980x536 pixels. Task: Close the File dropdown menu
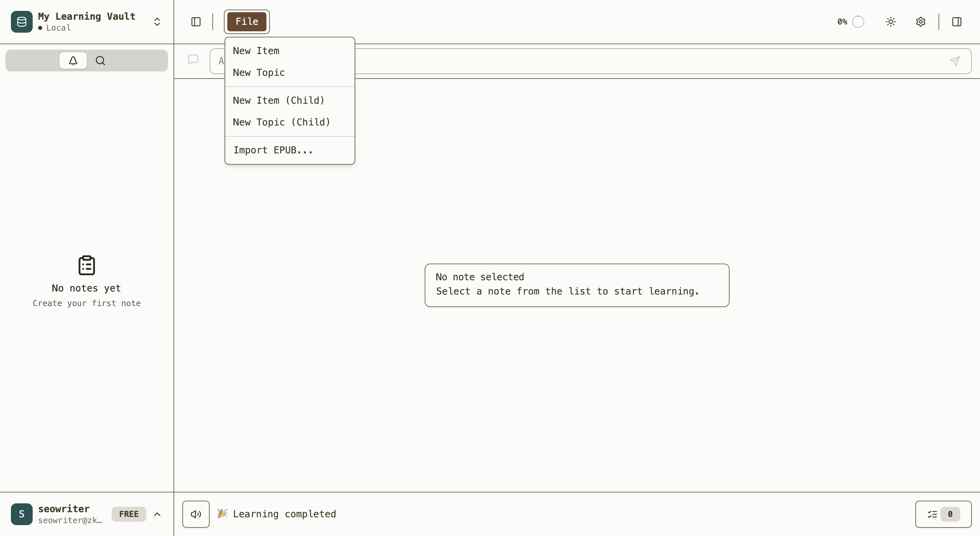coord(246,22)
